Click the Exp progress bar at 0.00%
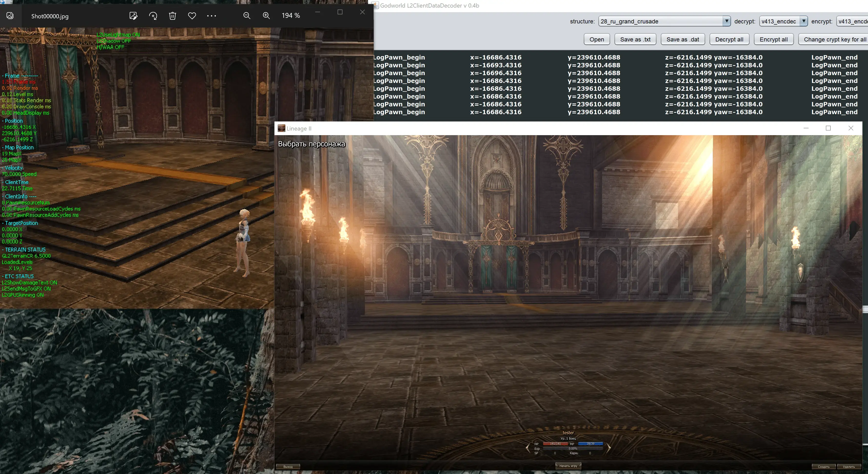Screen dimensions: 868x474 (x=573, y=449)
